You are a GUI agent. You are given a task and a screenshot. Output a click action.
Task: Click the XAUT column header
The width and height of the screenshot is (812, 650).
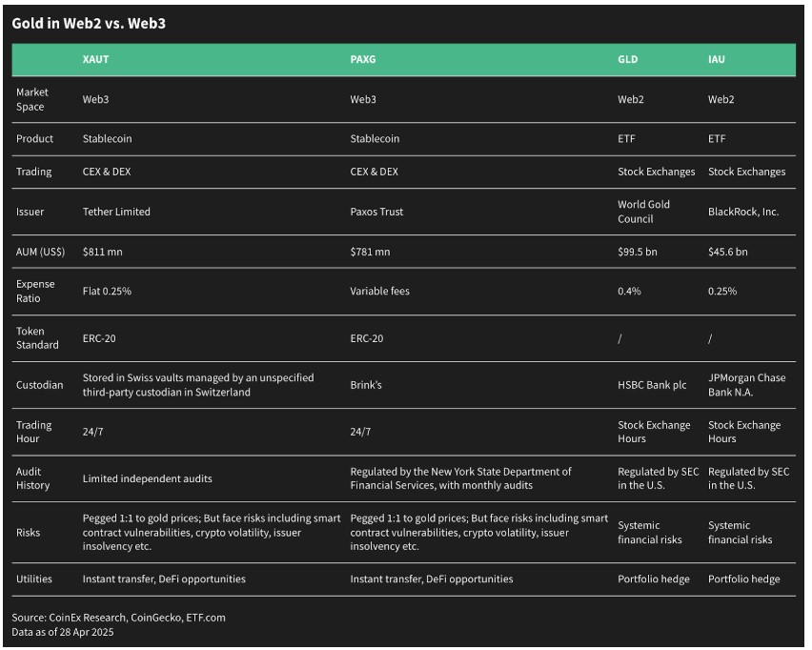click(x=96, y=59)
